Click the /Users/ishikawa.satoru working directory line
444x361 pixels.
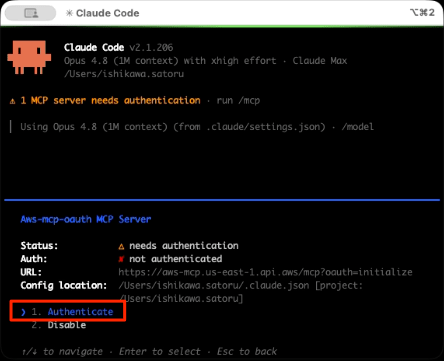[124, 74]
